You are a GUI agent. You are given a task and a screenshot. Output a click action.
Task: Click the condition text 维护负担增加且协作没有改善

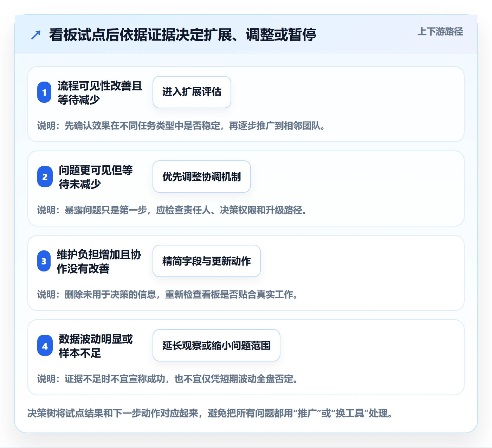[x=99, y=261]
